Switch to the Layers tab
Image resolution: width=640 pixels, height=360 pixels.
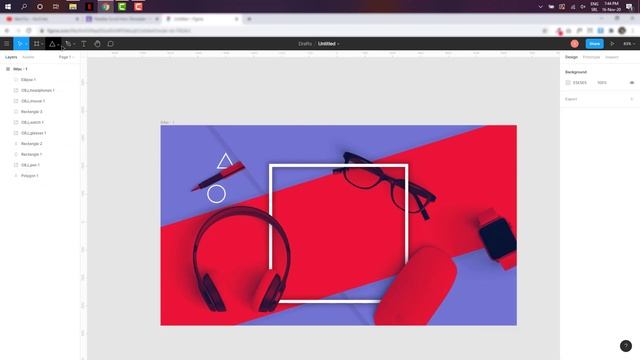pyautogui.click(x=11, y=57)
